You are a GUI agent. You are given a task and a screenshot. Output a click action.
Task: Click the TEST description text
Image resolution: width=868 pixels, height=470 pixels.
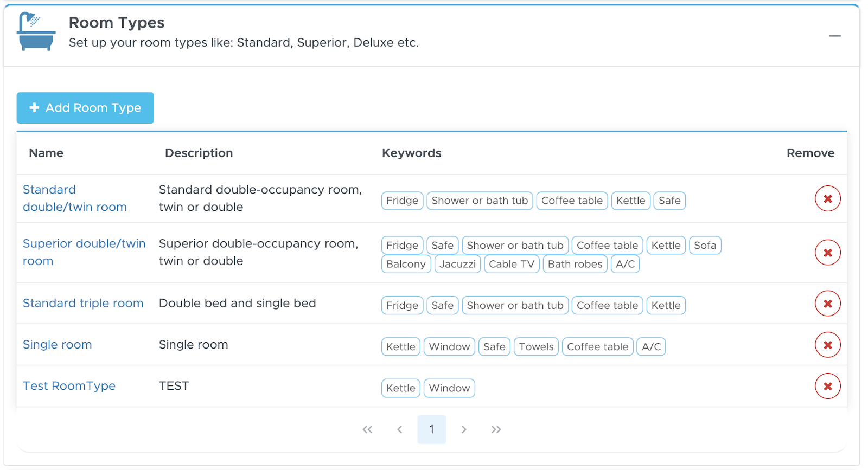[x=174, y=386]
